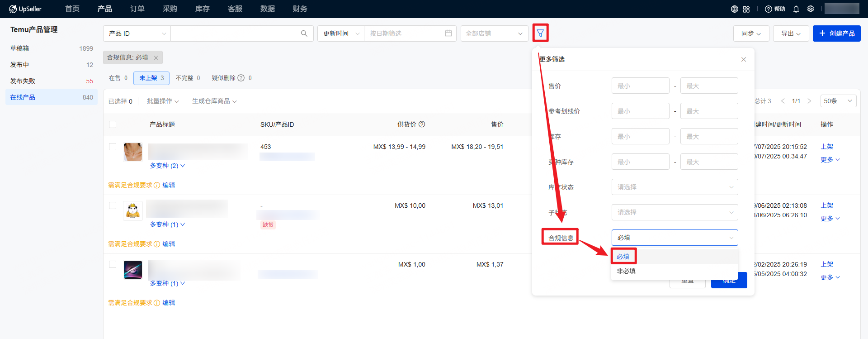Click the globe language icon
Image resolution: width=868 pixels, height=339 pixels.
[x=735, y=9]
